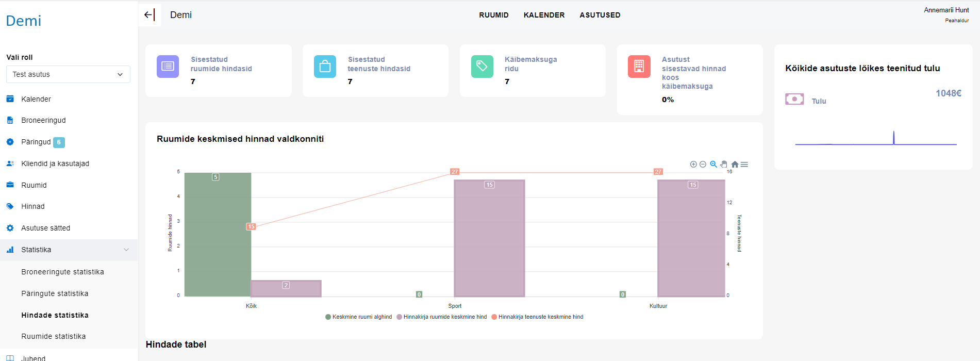This screenshot has height=361, width=980.
Task: Activate the chart panning hand tool
Action: [724, 165]
